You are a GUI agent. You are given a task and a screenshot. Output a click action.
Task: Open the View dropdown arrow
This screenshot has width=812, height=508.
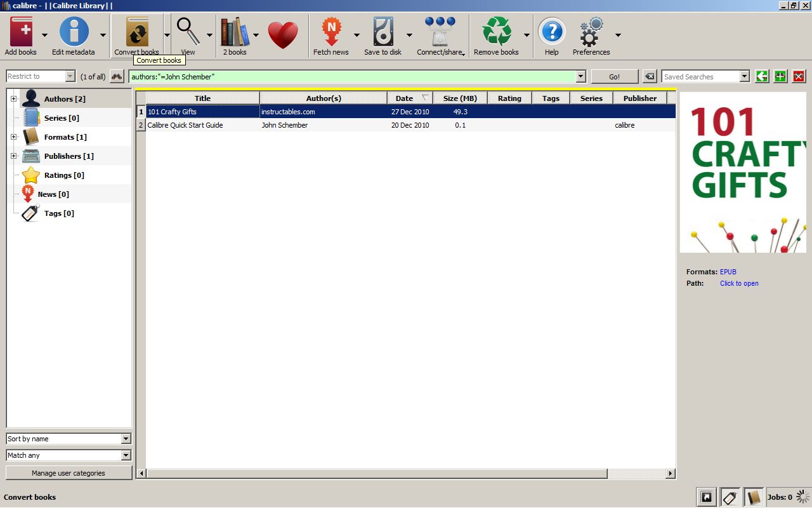pyautogui.click(x=209, y=35)
